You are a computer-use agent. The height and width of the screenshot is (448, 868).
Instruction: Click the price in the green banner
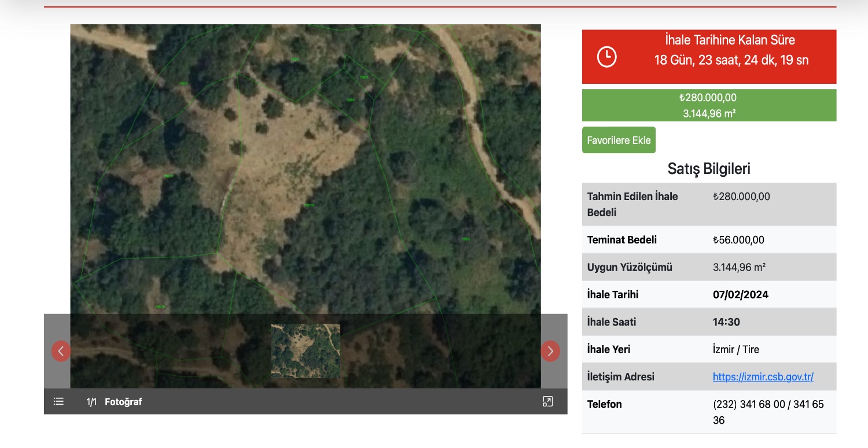click(708, 98)
